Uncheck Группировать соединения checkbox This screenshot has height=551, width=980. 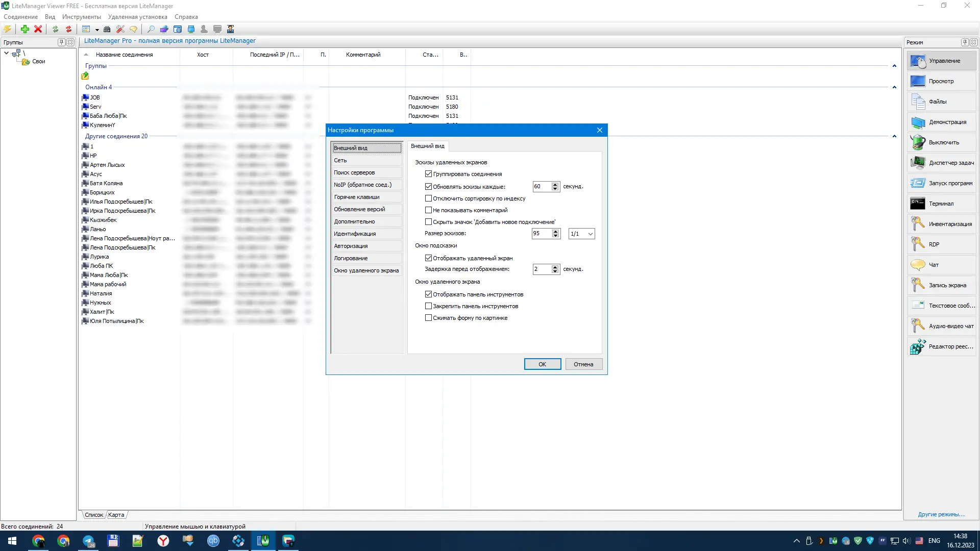[x=428, y=174]
